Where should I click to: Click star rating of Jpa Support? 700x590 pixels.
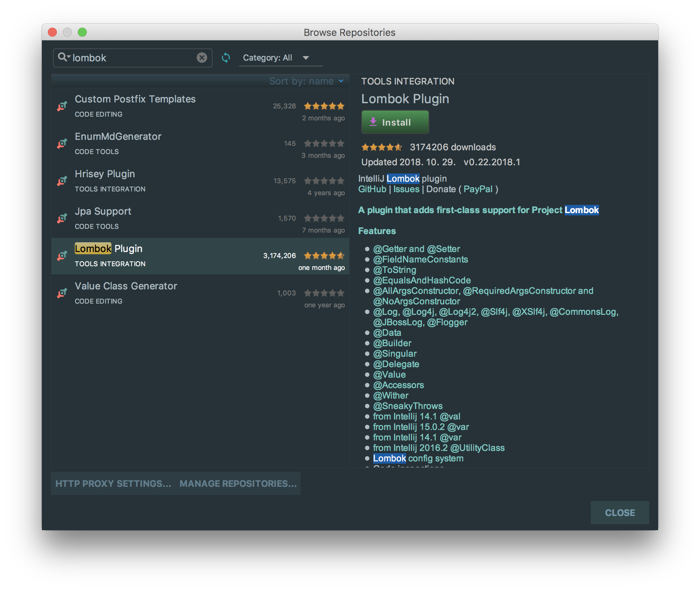(324, 218)
